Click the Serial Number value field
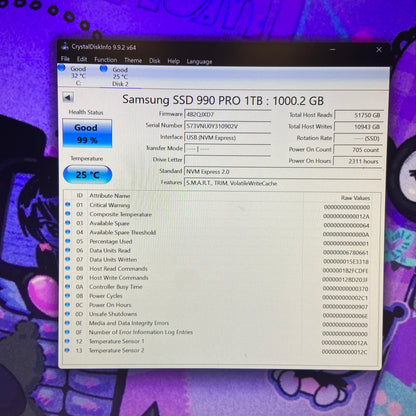 pyautogui.click(x=228, y=126)
